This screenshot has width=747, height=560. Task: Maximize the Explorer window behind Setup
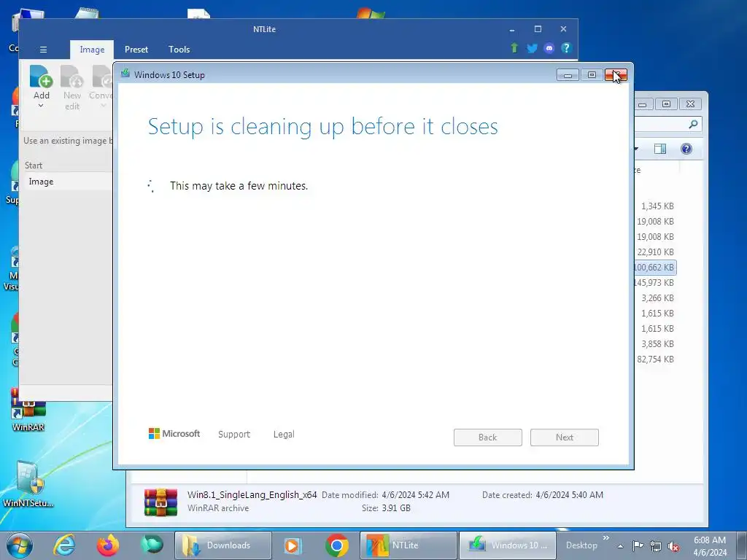pyautogui.click(x=666, y=104)
